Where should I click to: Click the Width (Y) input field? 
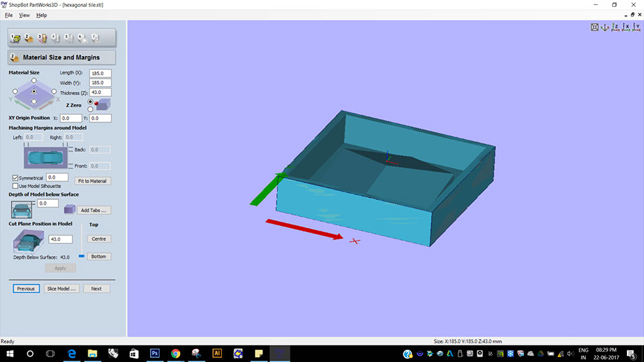tap(100, 83)
